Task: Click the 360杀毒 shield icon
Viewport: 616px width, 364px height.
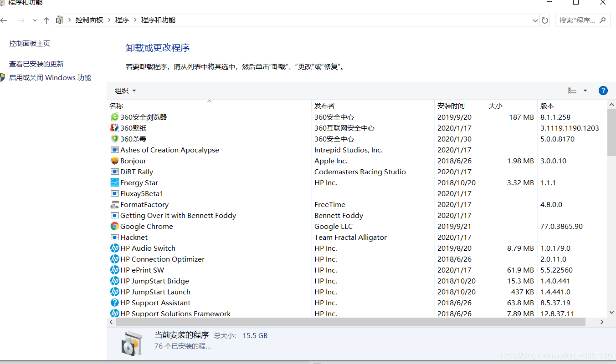Action: coord(114,139)
